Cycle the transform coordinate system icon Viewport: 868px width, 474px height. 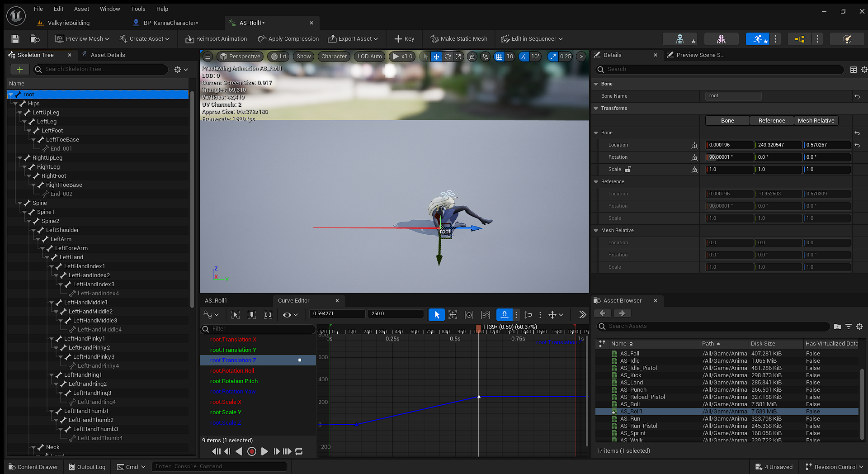click(472, 57)
